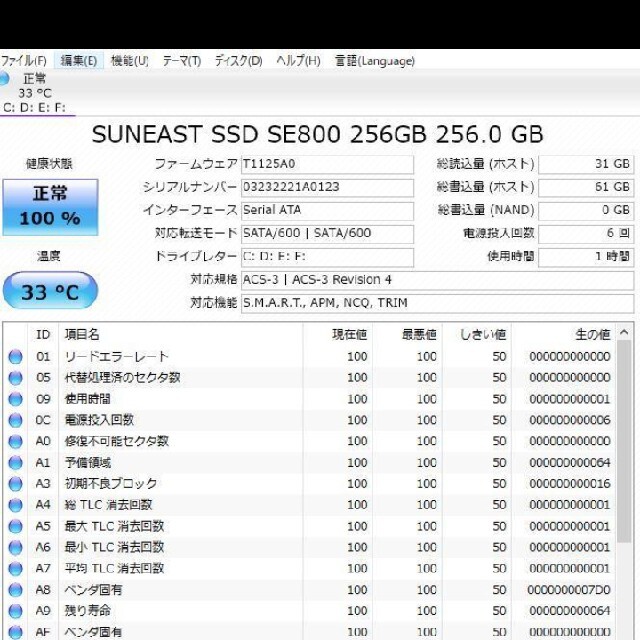Click the ファームウェア field T1125A0
Screen dimensions: 640x640
coord(327,164)
